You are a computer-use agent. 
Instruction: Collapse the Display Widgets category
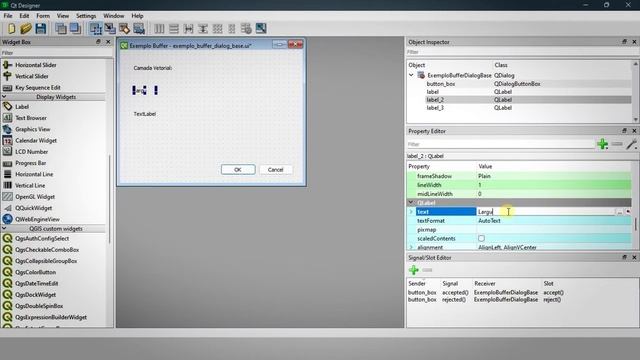click(x=4, y=97)
